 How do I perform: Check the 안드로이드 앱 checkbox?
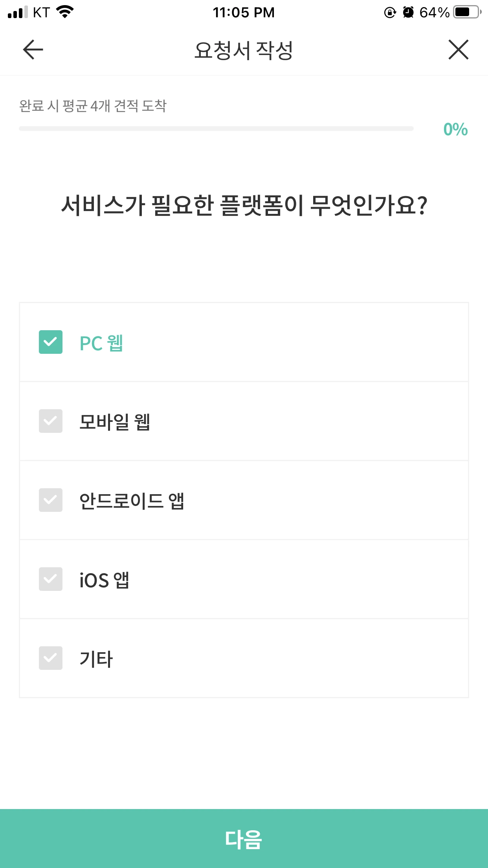tap(51, 500)
